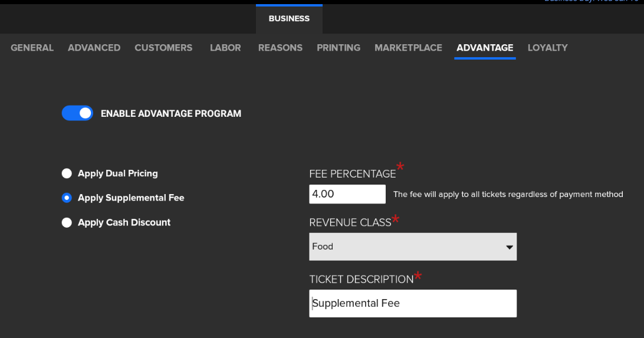Select the Apply Dual Pricing radio button
Image resolution: width=644 pixels, height=338 pixels.
point(67,173)
